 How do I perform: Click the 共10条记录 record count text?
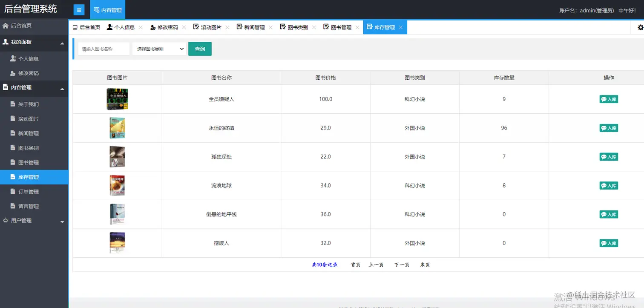pos(325,265)
